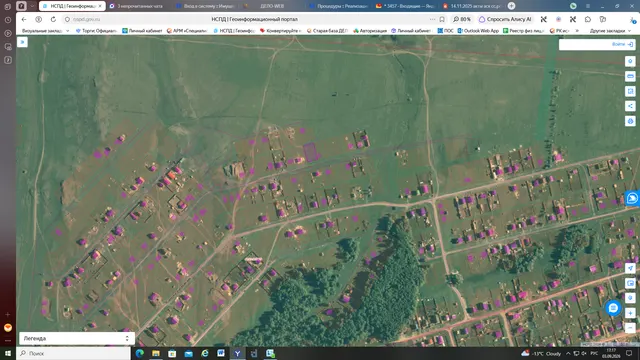
Task: Expand the Легенда legend panel
Action: pyautogui.click(x=77, y=338)
